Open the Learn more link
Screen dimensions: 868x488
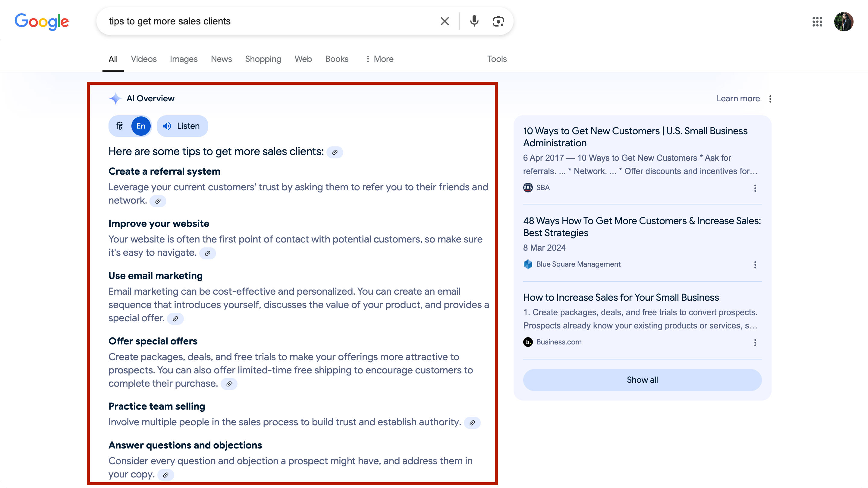click(x=738, y=99)
